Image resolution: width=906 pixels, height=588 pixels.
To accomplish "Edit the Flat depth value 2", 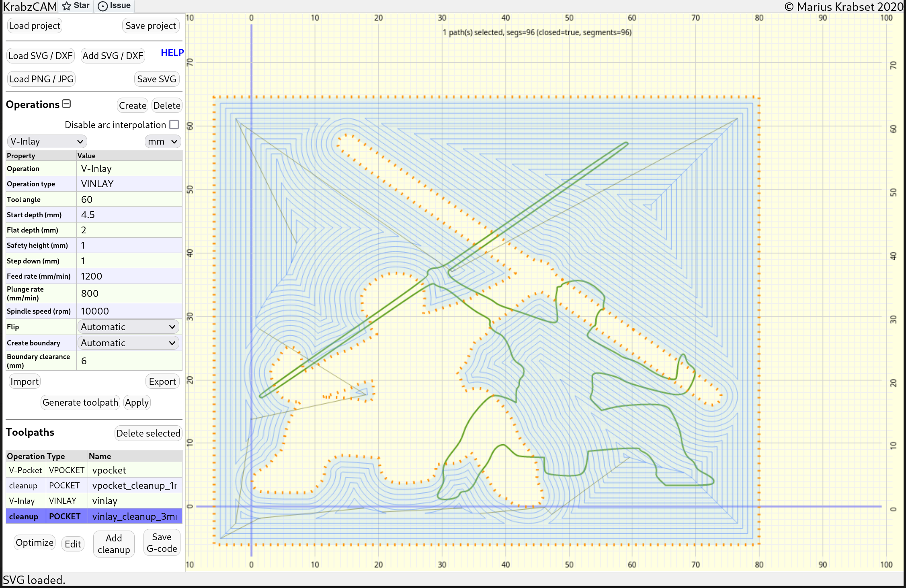I will click(129, 230).
